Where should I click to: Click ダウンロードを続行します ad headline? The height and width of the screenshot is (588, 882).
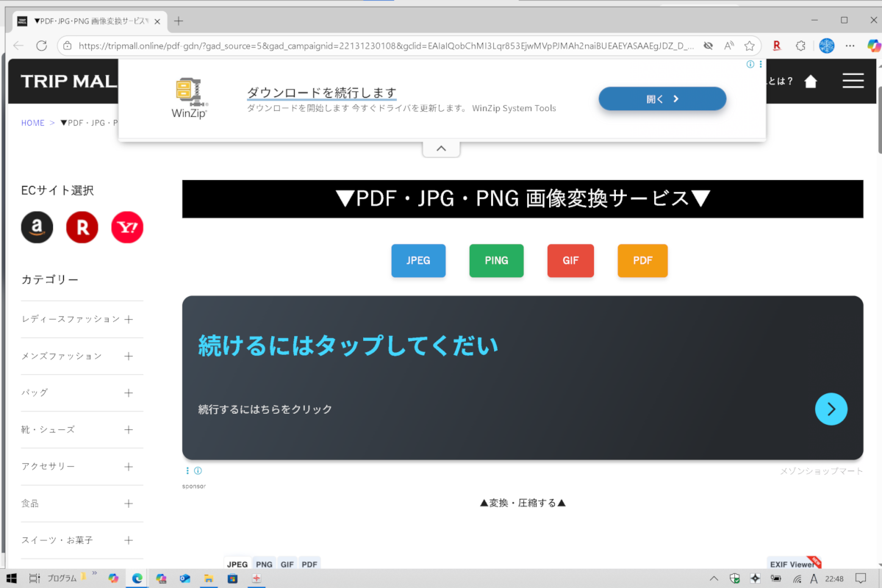[322, 93]
